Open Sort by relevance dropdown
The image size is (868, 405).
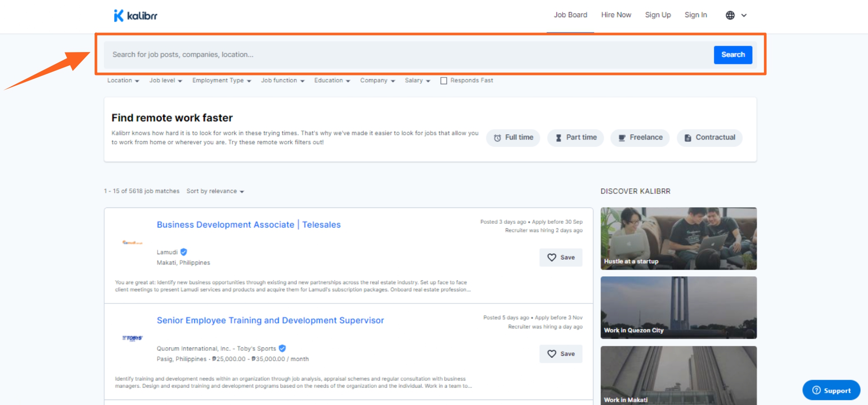215,191
